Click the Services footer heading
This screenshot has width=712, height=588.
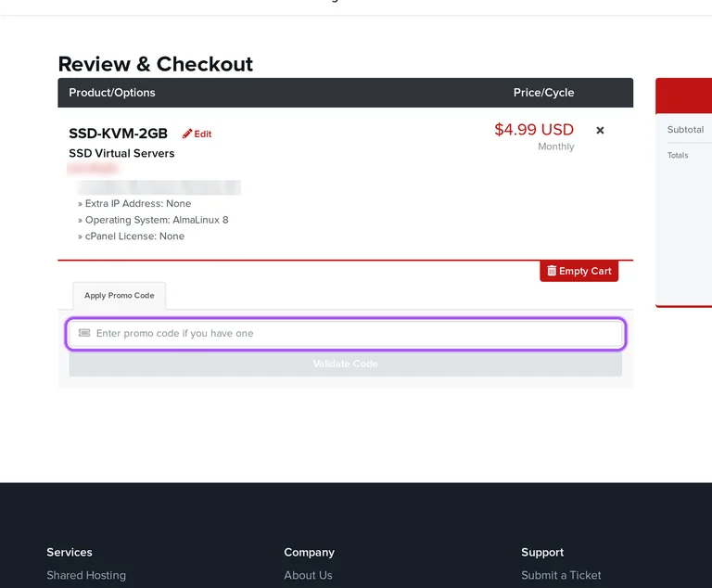(x=70, y=552)
